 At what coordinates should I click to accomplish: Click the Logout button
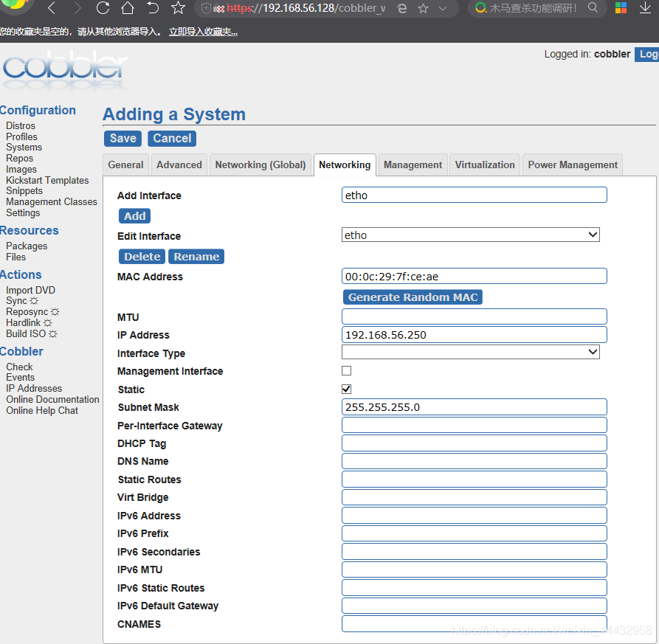[647, 54]
